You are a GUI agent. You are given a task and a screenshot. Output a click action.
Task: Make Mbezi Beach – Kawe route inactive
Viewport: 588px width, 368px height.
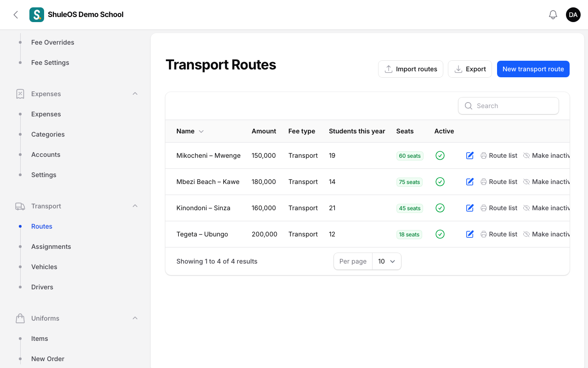(x=546, y=182)
